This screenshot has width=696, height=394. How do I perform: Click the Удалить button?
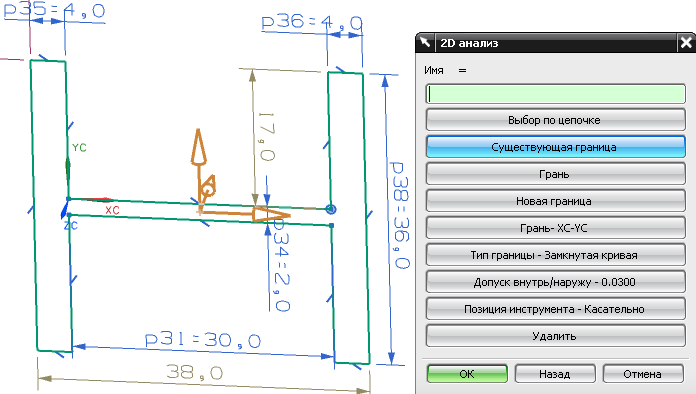[x=555, y=336]
